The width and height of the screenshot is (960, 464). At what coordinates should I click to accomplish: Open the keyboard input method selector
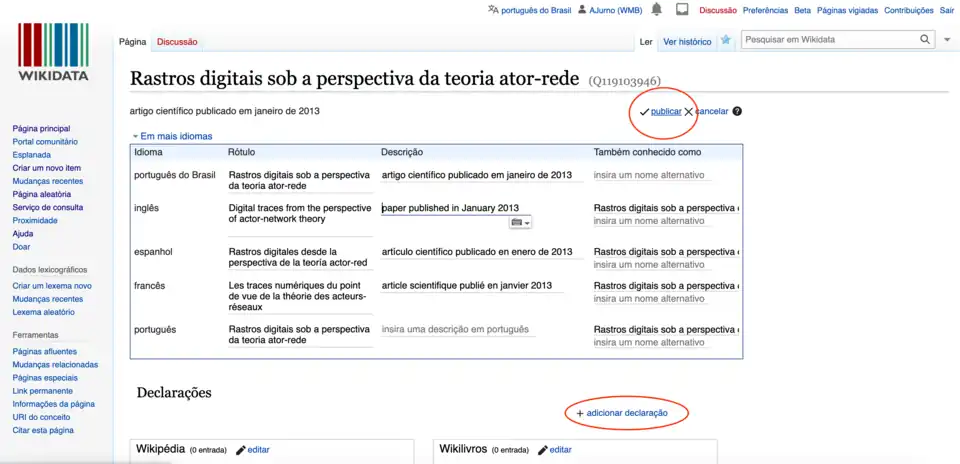[x=520, y=222]
